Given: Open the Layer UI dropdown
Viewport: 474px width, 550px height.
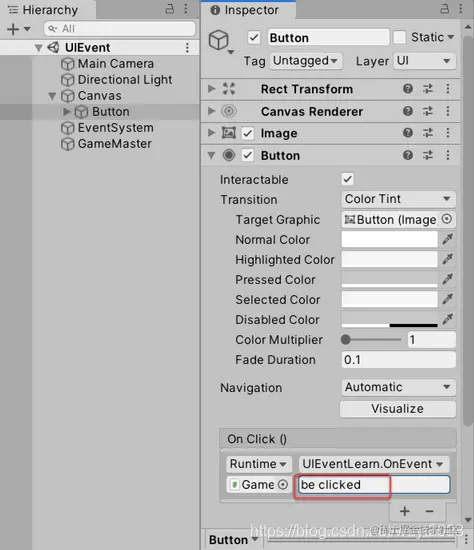Looking at the screenshot, I should [x=425, y=61].
